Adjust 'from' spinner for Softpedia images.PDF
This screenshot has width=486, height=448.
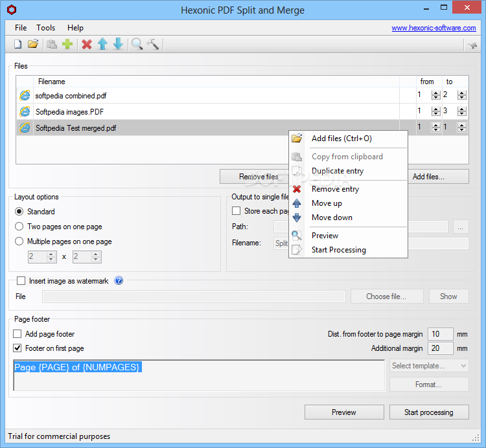click(x=436, y=111)
